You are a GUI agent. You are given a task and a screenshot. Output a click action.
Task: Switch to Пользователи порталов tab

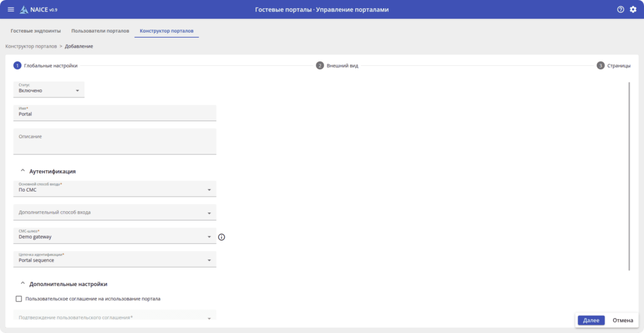[100, 31]
